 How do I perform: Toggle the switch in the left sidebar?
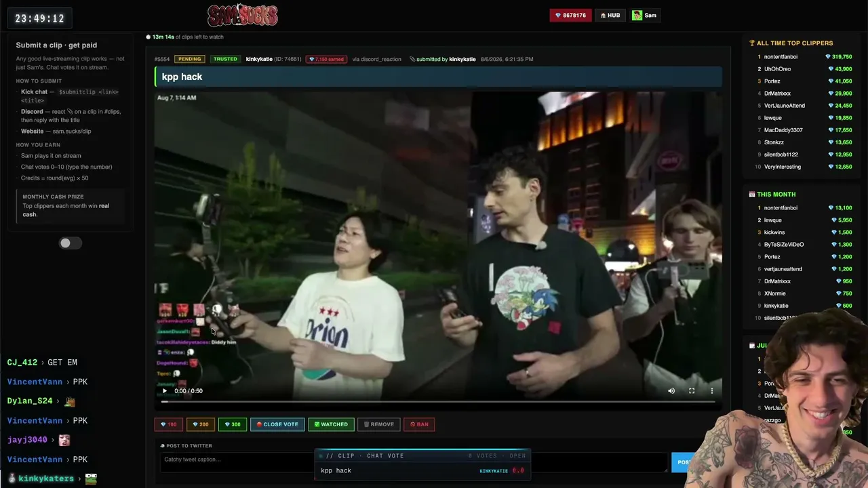point(70,243)
